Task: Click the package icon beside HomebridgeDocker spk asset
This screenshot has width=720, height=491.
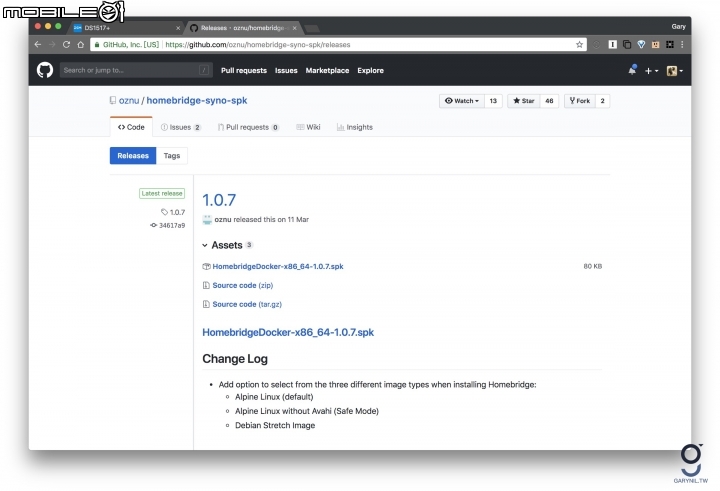Action: (206, 266)
